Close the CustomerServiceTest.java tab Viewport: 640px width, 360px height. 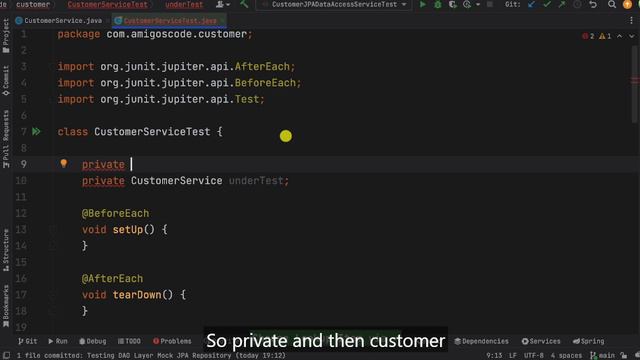[222, 20]
